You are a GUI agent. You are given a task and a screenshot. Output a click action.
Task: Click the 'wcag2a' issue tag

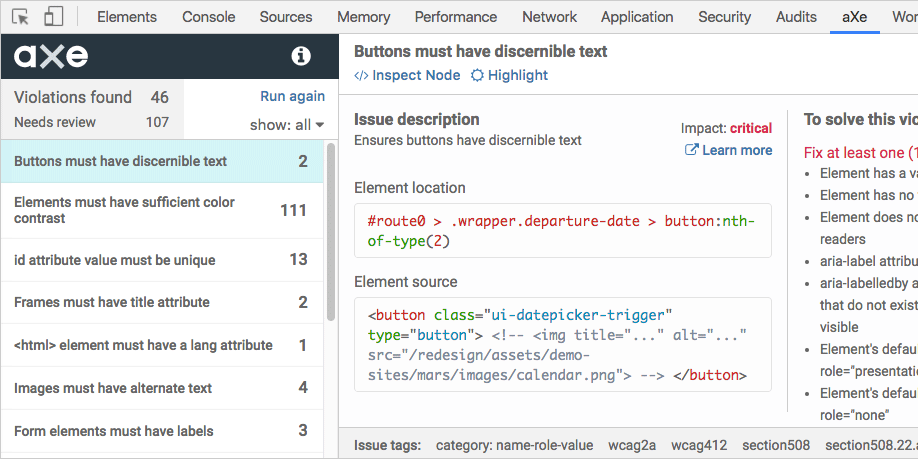(x=632, y=446)
